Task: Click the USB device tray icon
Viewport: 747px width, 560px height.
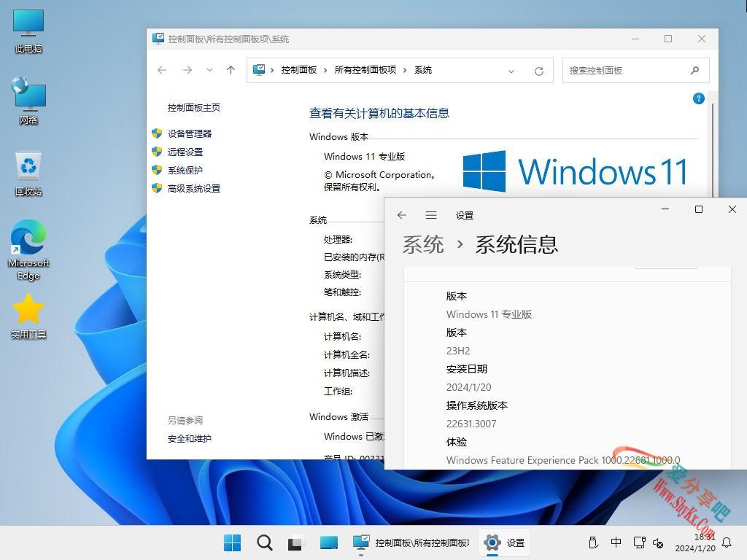Action: pyautogui.click(x=593, y=542)
